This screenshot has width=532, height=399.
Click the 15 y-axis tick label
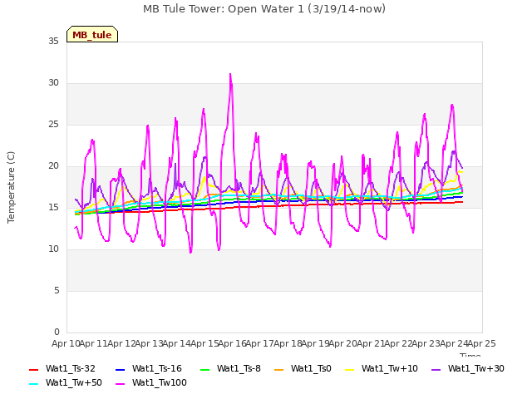point(53,207)
